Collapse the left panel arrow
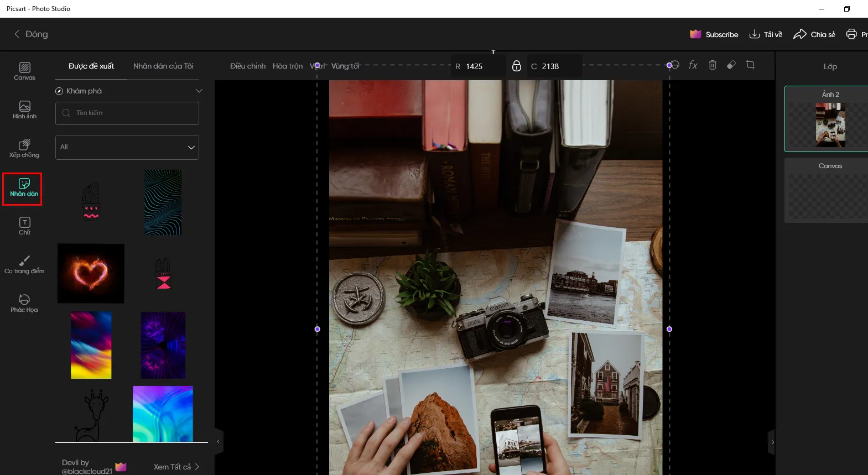Screen dimensions: 868x475 [219, 442]
